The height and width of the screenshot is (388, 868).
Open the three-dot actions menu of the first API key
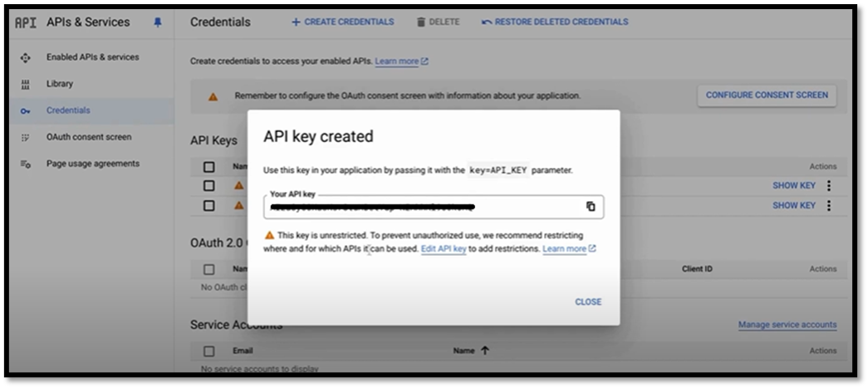829,186
